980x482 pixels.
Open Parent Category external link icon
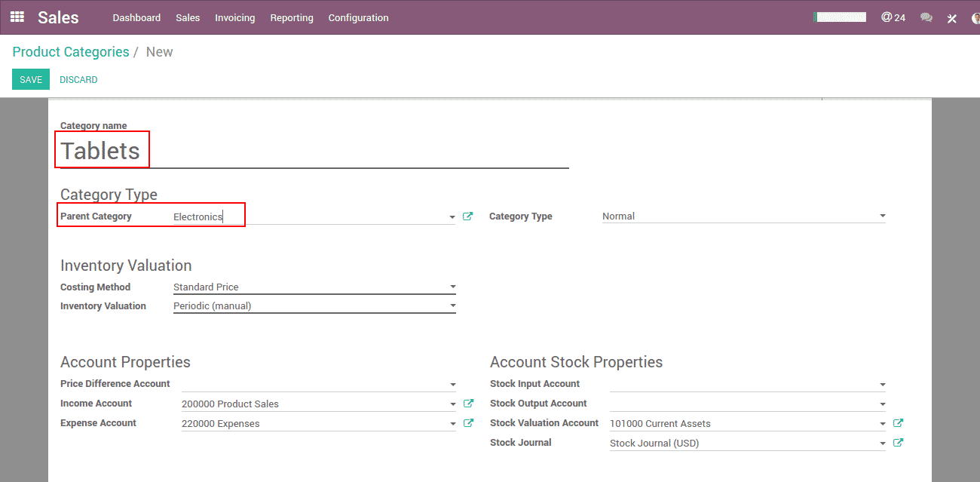(x=467, y=216)
